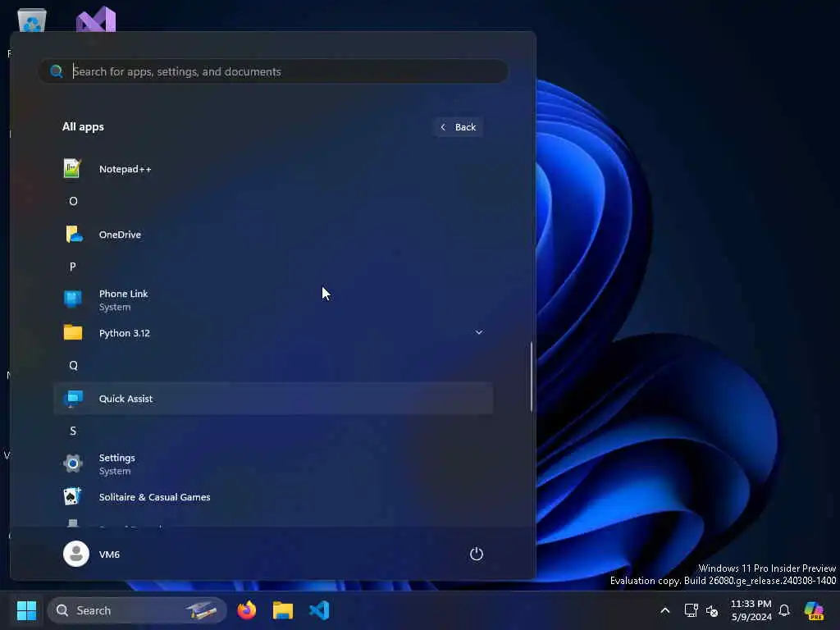Image resolution: width=840 pixels, height=630 pixels.
Task: Select the letter S index header
Action: tap(73, 431)
